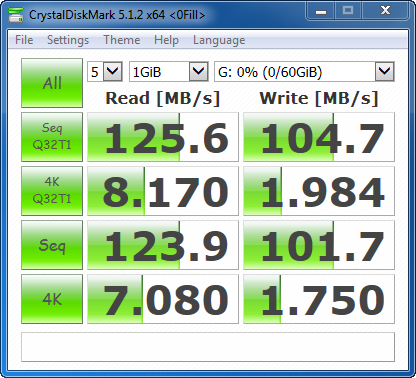
Task: Click the Seq Q32T1 write result 104.7
Action: (319, 137)
